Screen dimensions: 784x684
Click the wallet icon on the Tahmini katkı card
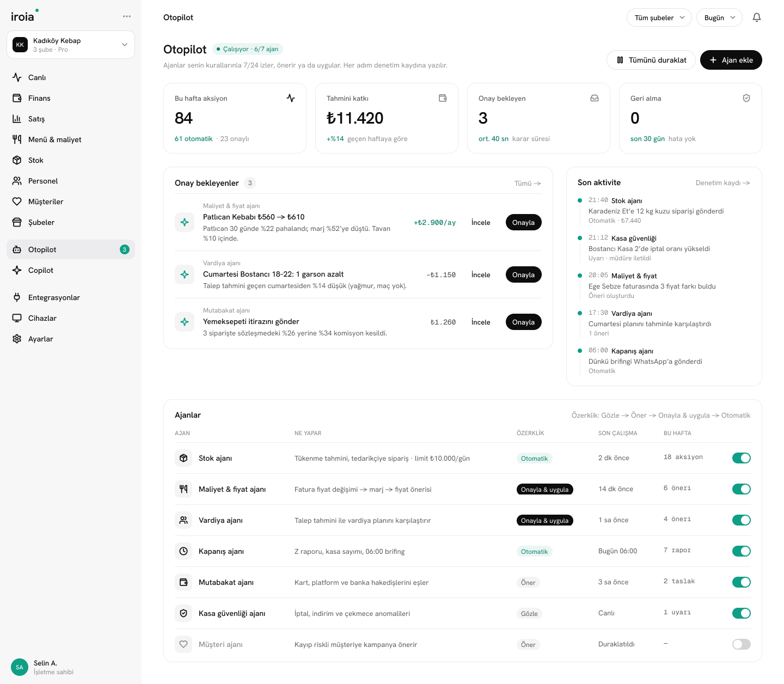(x=443, y=98)
